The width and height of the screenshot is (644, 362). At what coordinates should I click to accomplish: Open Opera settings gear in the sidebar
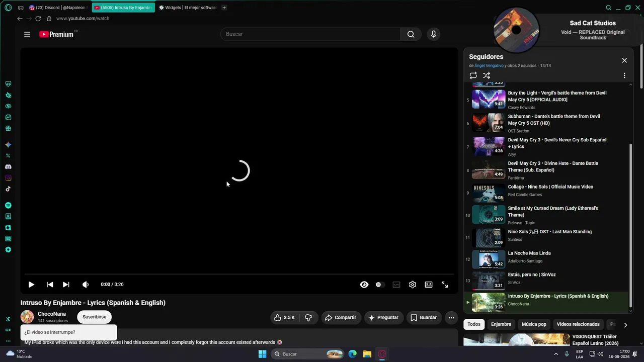tap(8, 250)
